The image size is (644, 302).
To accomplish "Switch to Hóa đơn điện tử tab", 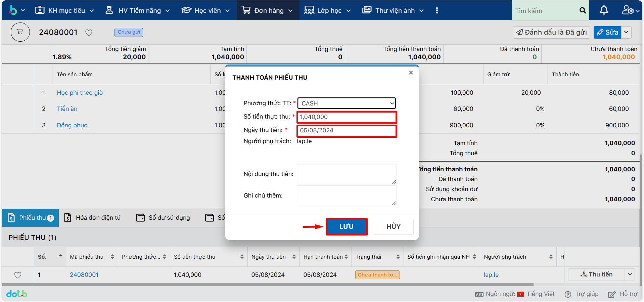I will [93, 218].
